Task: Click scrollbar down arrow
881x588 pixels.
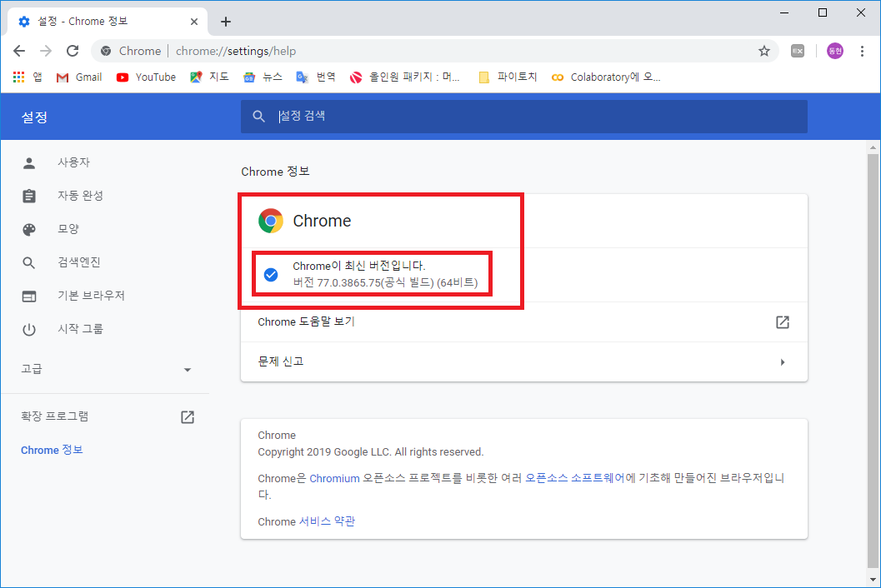Action: coord(873,579)
